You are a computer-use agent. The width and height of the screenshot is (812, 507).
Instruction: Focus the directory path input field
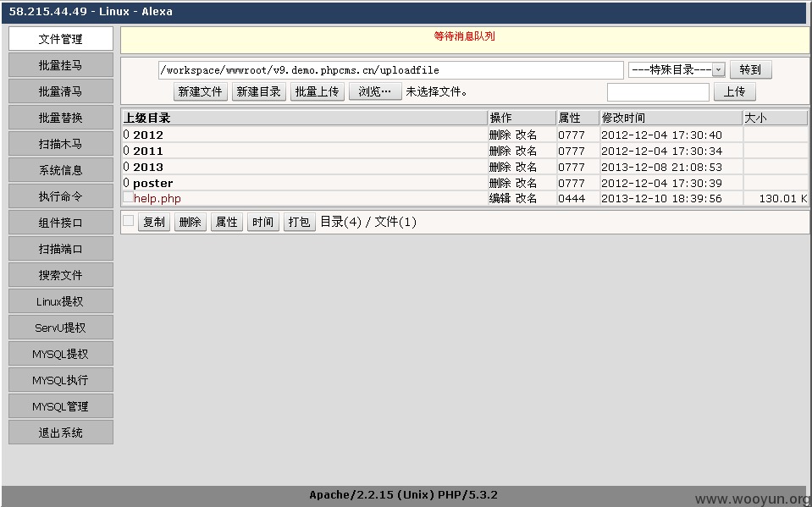[x=391, y=70]
